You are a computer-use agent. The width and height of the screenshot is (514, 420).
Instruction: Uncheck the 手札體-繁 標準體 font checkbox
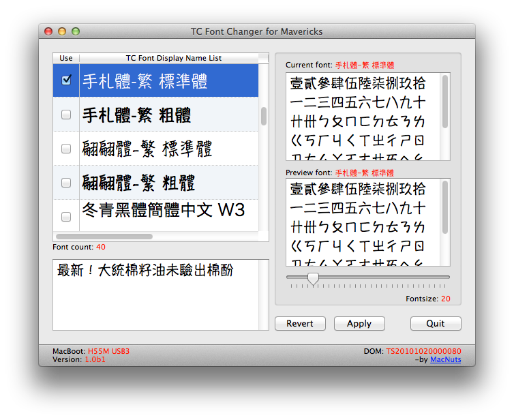coord(66,80)
